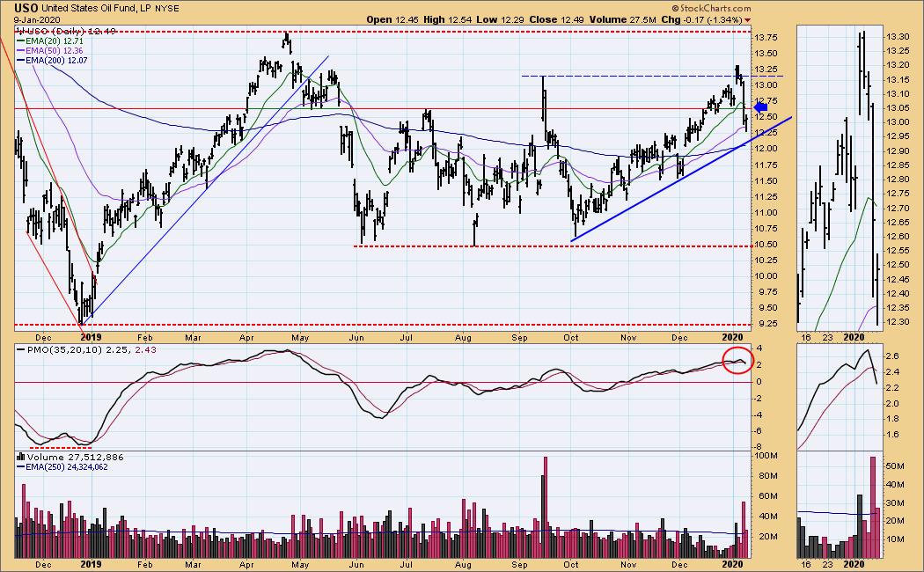924x572 pixels.
Task: Click the 10M label on zoom volume axis
Action: pyautogui.click(x=896, y=539)
